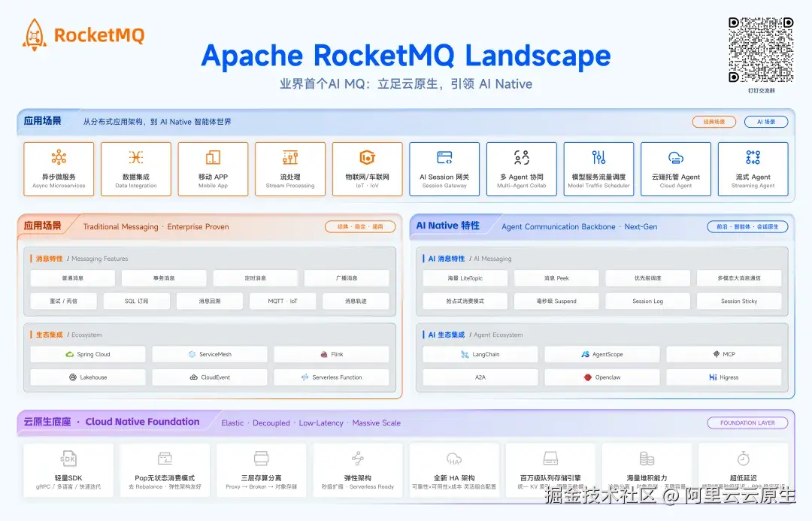Select the ServiceMesh logo icon
812x521 pixels.
(x=192, y=354)
